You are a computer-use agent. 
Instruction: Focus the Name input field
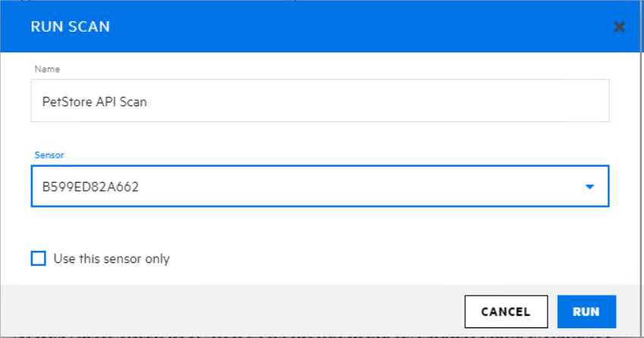click(319, 101)
